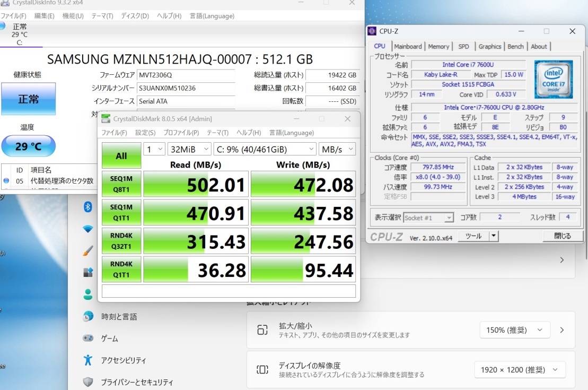Open the 150% (推奨) scale dropdown
Image resolution: width=588 pixels, height=390 pixels.
point(515,330)
